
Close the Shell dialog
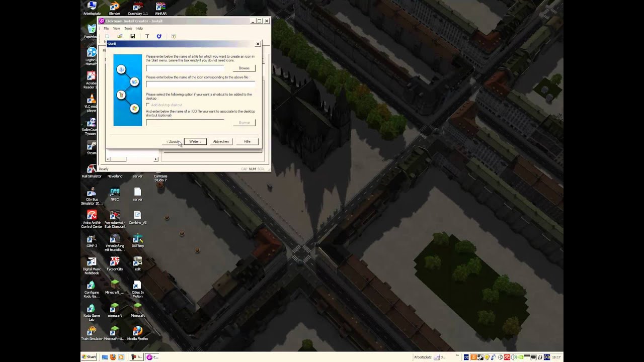pyautogui.click(x=258, y=44)
